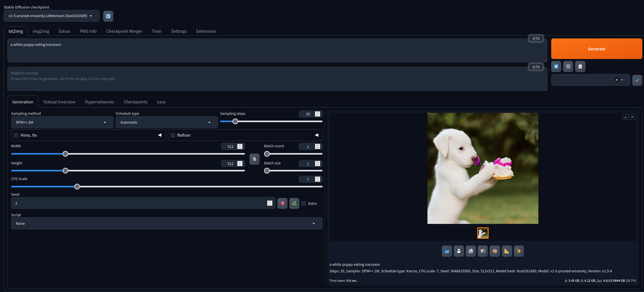The image size is (644, 292).
Task: Expand the Refiner section arrow
Action: [316, 135]
